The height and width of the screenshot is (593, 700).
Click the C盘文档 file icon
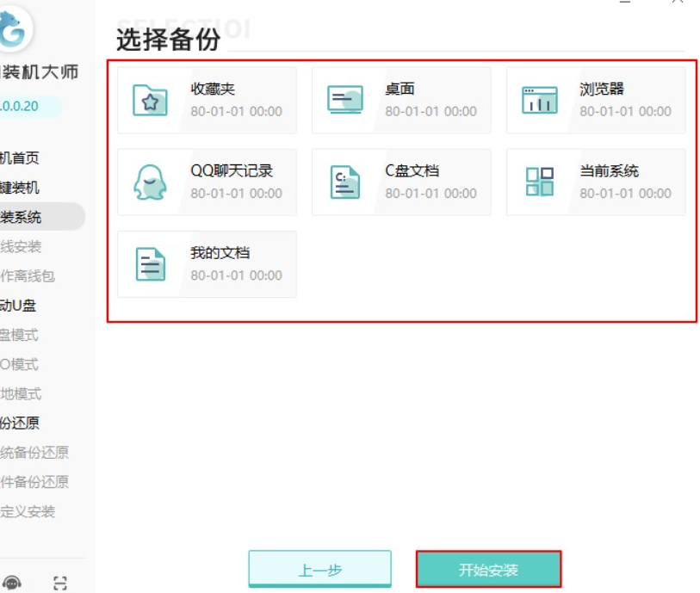[344, 182]
